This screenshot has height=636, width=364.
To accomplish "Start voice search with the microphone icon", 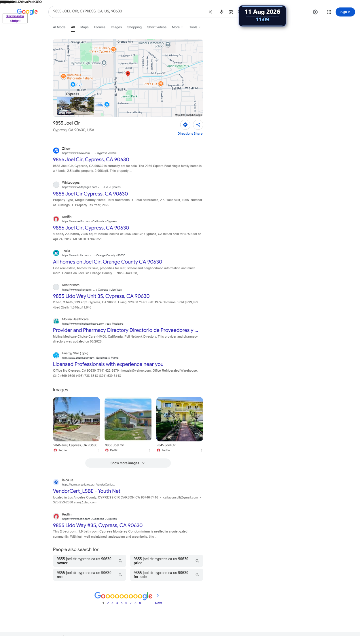I will point(221,12).
